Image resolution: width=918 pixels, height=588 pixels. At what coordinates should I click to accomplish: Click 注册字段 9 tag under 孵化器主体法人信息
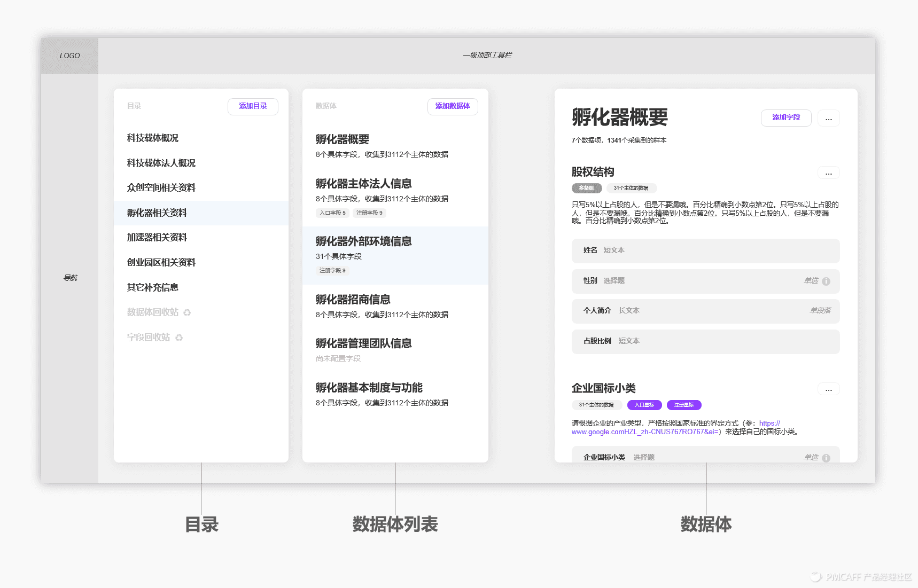pos(369,213)
